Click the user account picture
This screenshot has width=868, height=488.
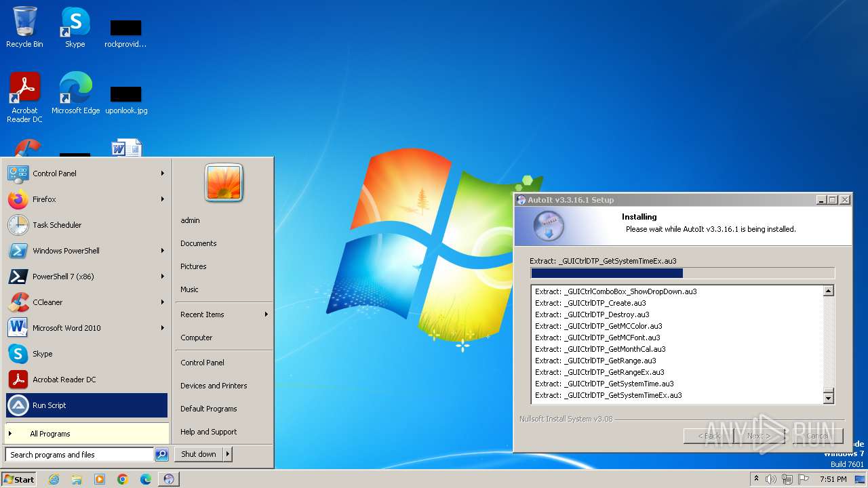pyautogui.click(x=224, y=182)
